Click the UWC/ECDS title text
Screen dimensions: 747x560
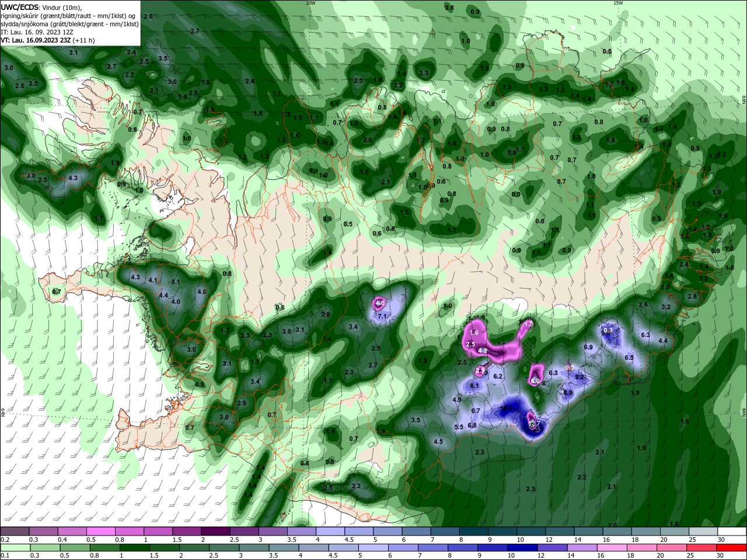[21, 7]
